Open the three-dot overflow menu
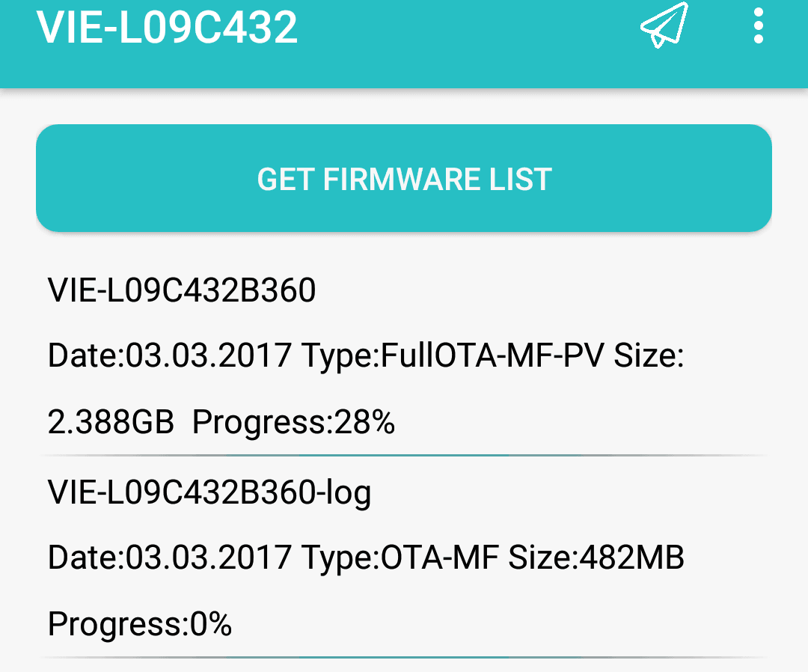Viewport: 808px width, 672px height. point(758,25)
